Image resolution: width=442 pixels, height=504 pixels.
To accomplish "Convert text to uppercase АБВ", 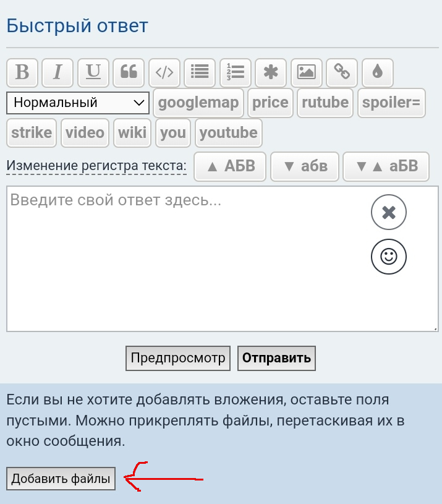I will point(230,166).
